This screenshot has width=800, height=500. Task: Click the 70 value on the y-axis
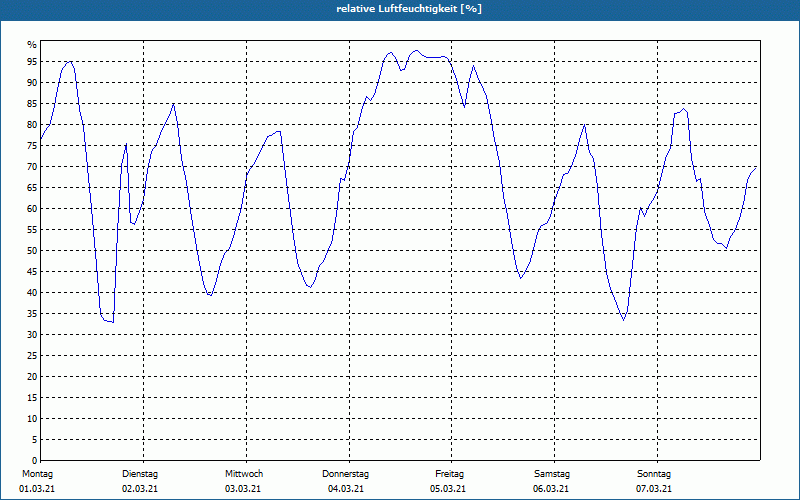coord(32,167)
